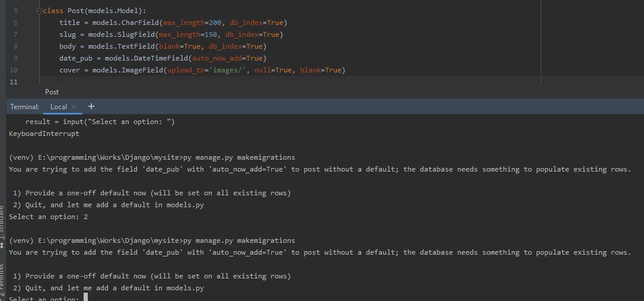Click the KeyboardInterrupt line in terminal

(44, 134)
